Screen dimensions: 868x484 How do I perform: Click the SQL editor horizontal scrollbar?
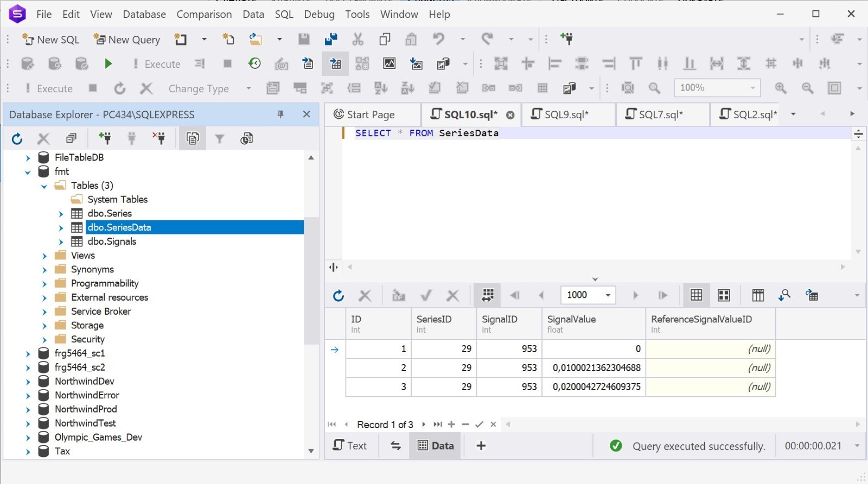pyautogui.click(x=595, y=266)
